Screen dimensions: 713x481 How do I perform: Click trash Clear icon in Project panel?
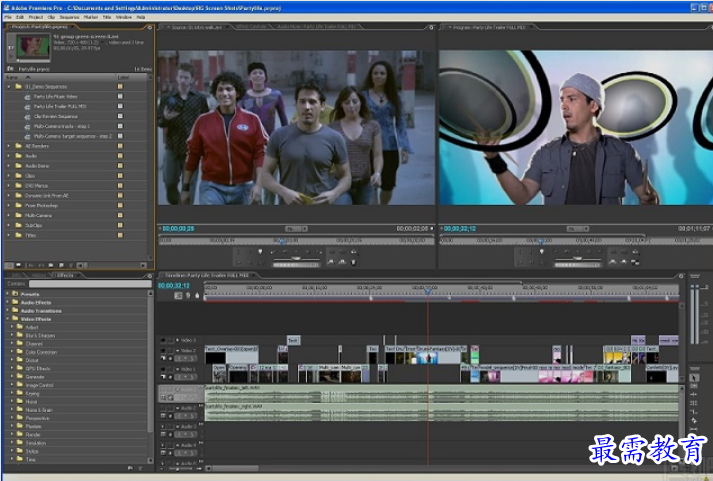(x=71, y=265)
